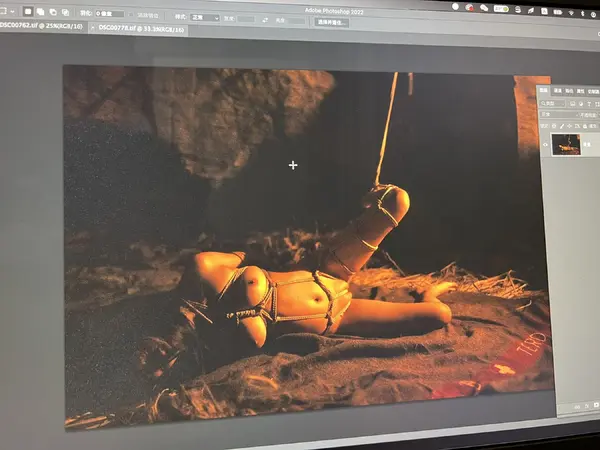This screenshot has width=600, height=450.
Task: Select the layer thumbnail in Layers panel
Action: 566,144
